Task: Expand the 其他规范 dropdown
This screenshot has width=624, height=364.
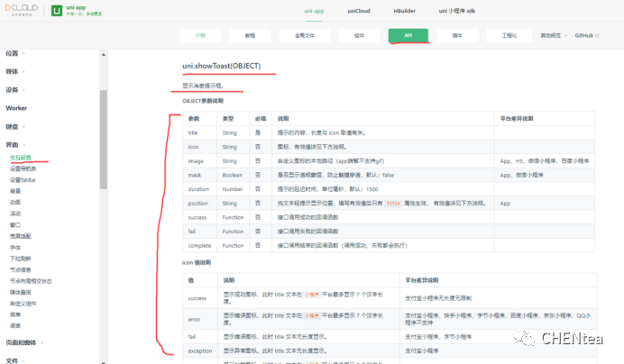Action: click(553, 35)
